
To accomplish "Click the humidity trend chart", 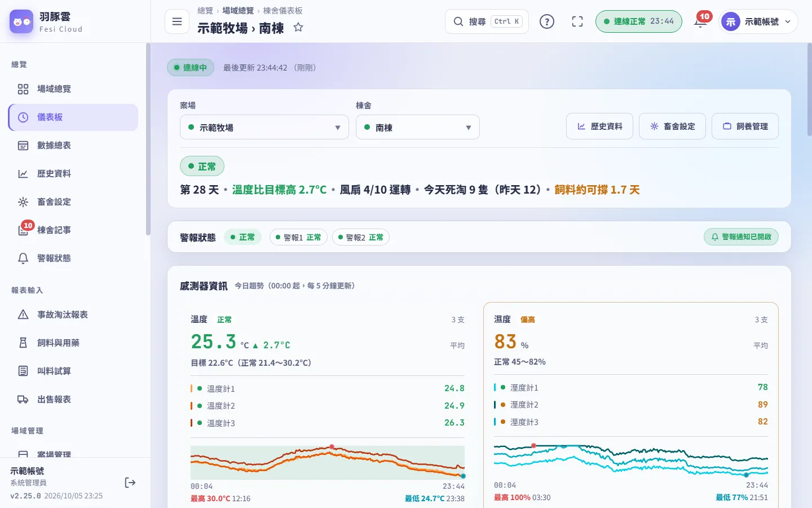I will pyautogui.click(x=631, y=461).
